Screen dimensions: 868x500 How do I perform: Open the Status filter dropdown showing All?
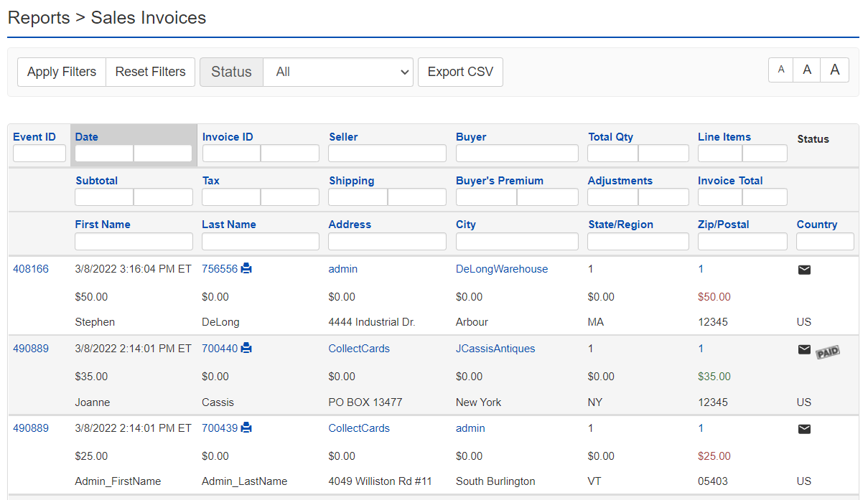tap(338, 72)
